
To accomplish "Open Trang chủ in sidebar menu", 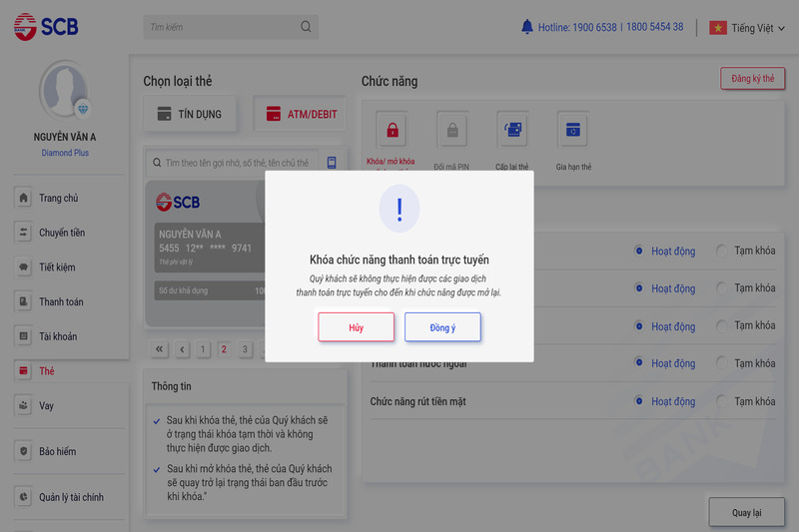I will tap(58, 198).
